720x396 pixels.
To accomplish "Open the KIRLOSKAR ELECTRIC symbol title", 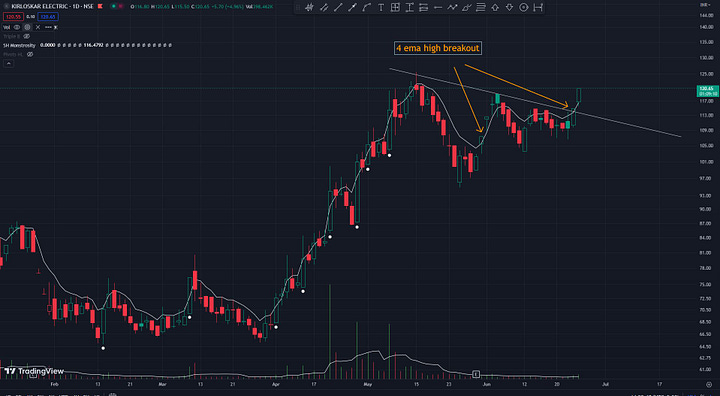I will click(x=52, y=6).
